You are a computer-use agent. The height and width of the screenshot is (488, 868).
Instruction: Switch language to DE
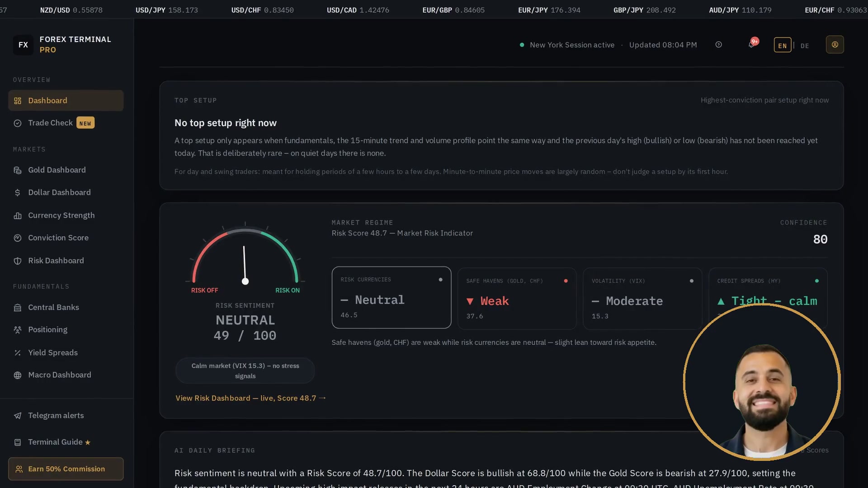[x=805, y=46]
